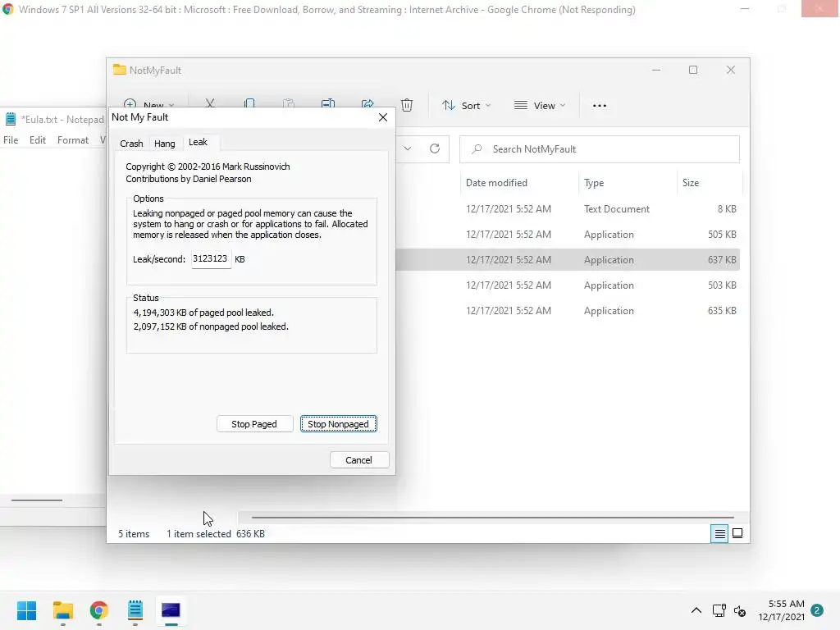840x630 pixels.
Task: Sort by Date modified column header
Action: pyautogui.click(x=518, y=183)
